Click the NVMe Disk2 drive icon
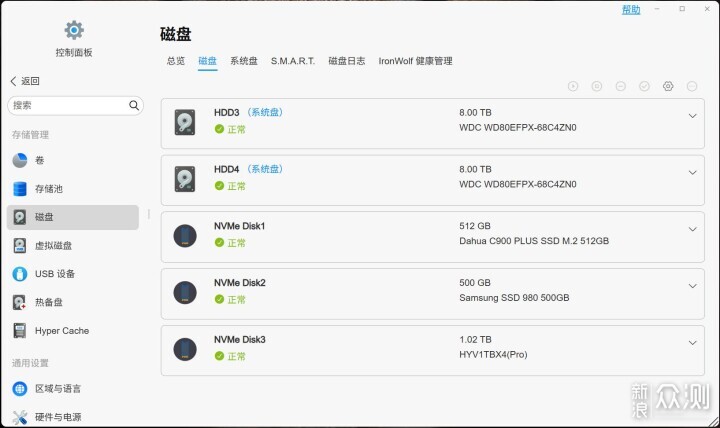720x428 pixels. click(x=185, y=293)
